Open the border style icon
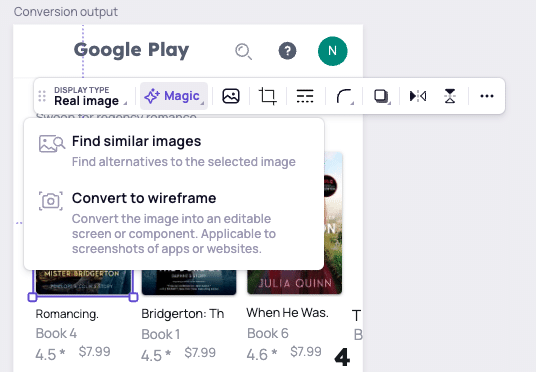The width and height of the screenshot is (536, 372). 305,96
